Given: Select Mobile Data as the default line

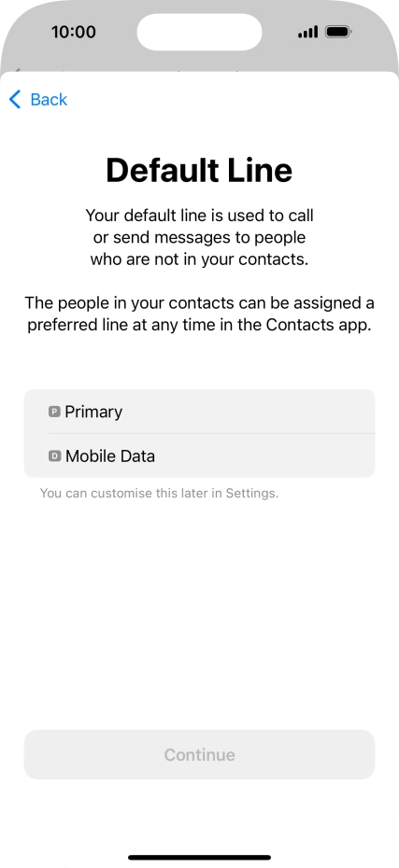Looking at the screenshot, I should point(200,455).
